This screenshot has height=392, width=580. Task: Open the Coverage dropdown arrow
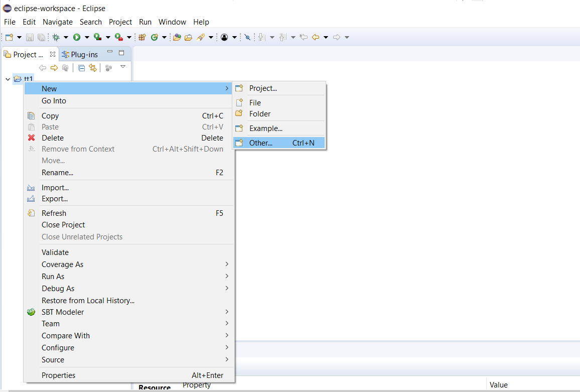tap(108, 37)
